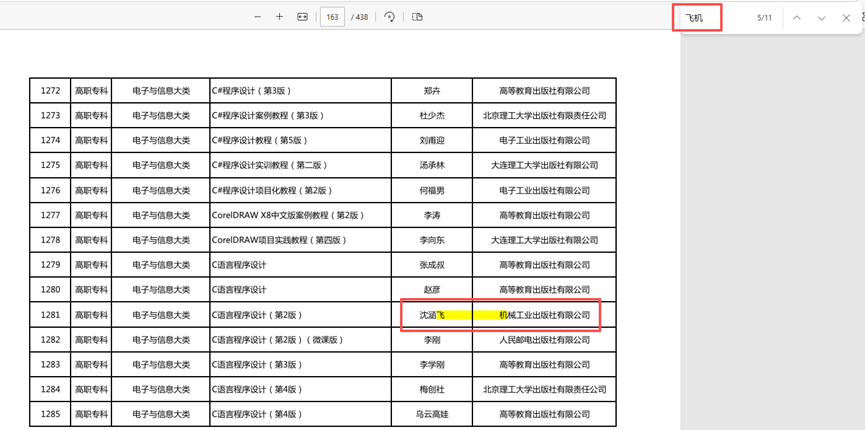This screenshot has height=430, width=865.
Task: Click row number 1285 in the table
Action: (x=50, y=414)
